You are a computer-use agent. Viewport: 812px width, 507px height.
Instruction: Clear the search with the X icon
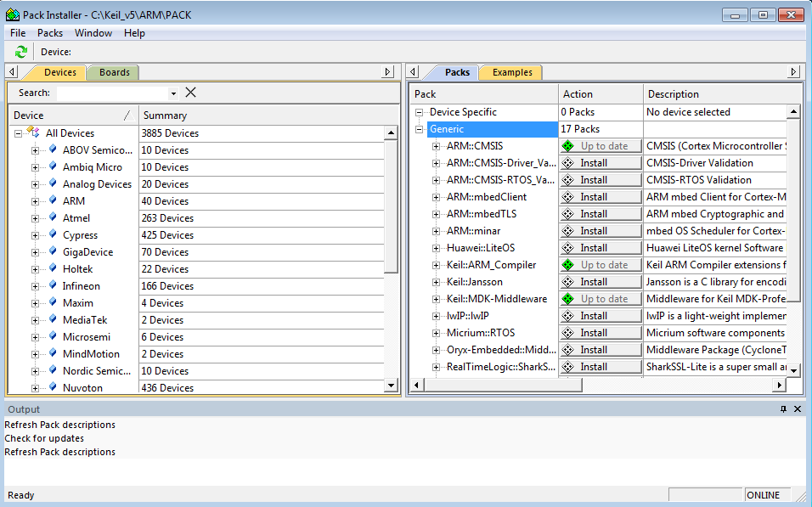[x=190, y=93]
